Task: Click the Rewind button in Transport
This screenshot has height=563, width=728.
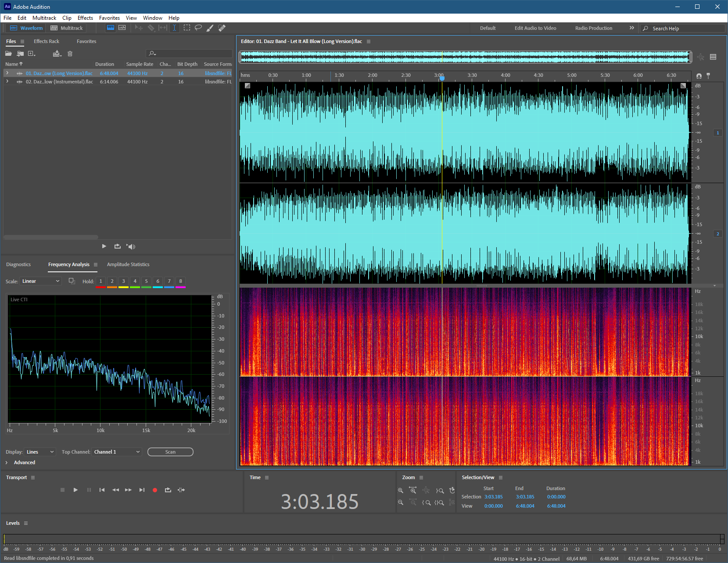Action: 115,490
